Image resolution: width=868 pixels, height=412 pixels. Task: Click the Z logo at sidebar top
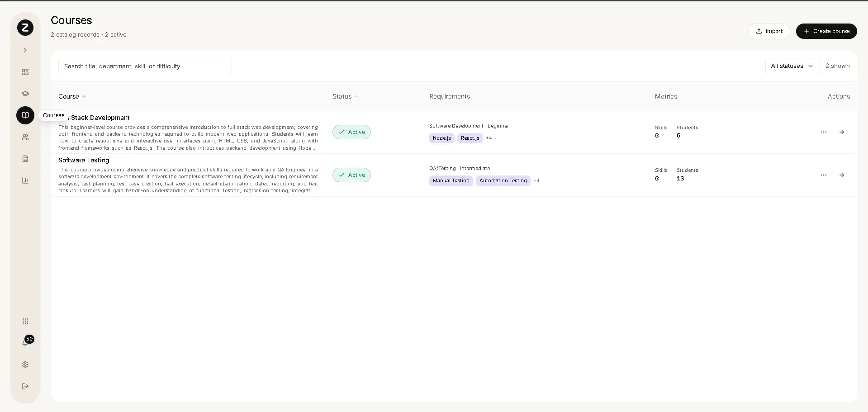[x=25, y=28]
